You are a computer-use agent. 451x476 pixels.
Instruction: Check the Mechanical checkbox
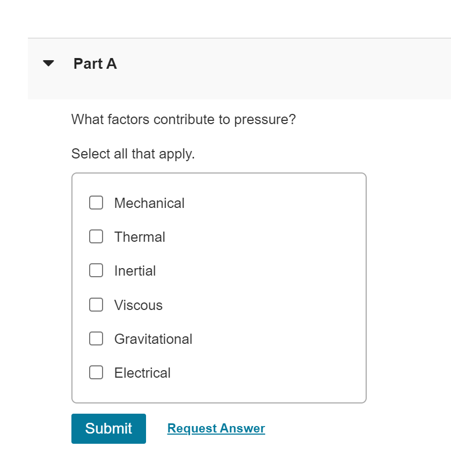tap(96, 203)
